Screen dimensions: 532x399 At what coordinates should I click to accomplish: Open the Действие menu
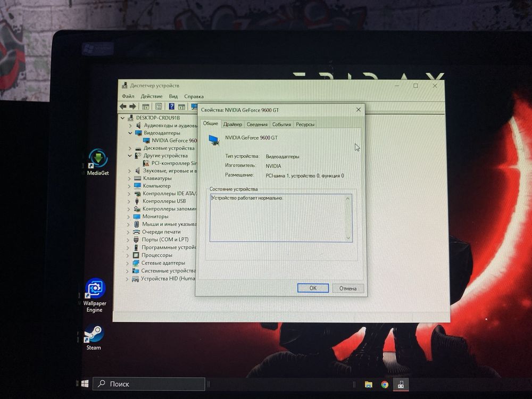point(151,96)
